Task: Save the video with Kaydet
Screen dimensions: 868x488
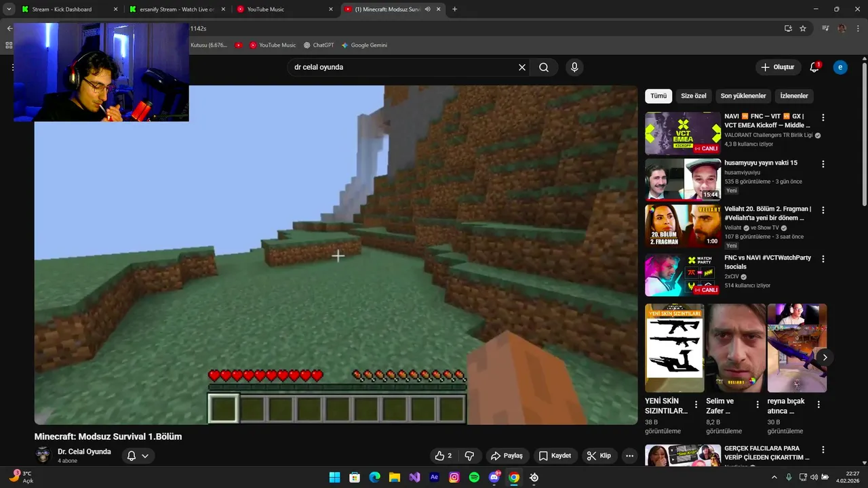Action: (555, 455)
